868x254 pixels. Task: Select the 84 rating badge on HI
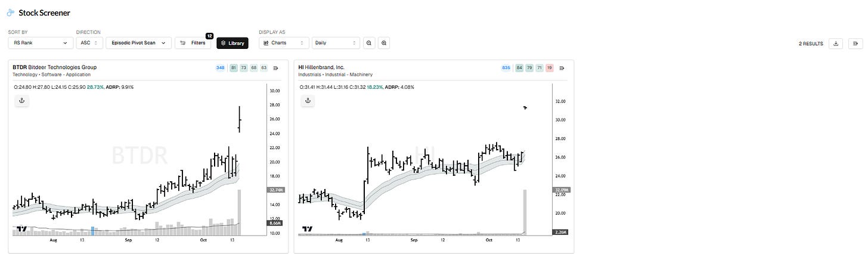[x=520, y=68]
